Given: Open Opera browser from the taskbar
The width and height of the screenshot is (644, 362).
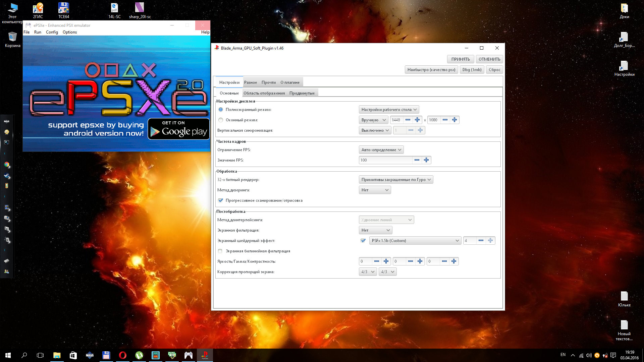Looking at the screenshot, I should click(x=122, y=355).
